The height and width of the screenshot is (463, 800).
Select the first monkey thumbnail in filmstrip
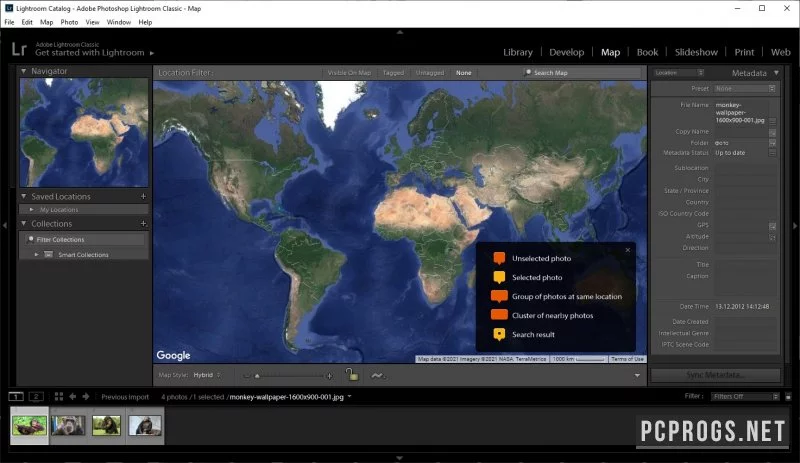click(29, 425)
